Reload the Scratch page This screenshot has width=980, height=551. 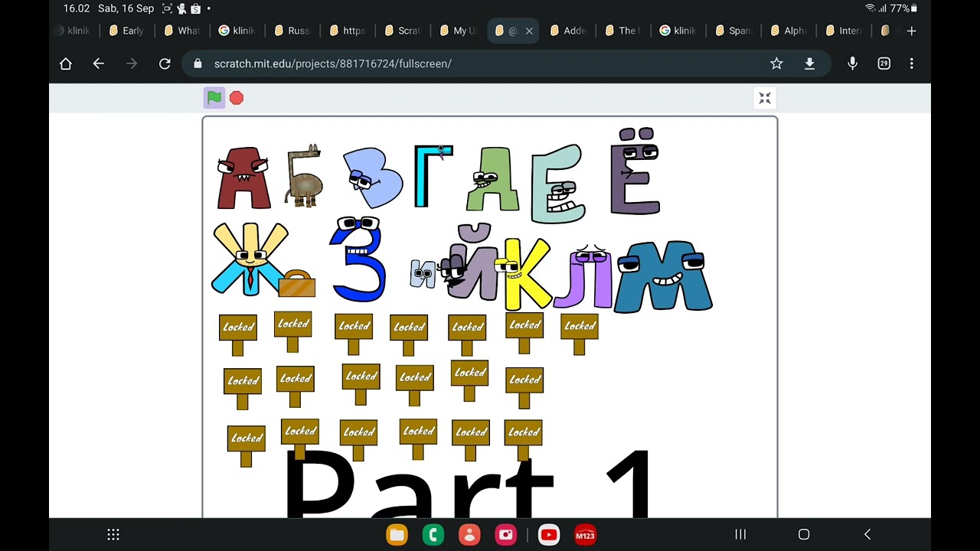(x=165, y=64)
